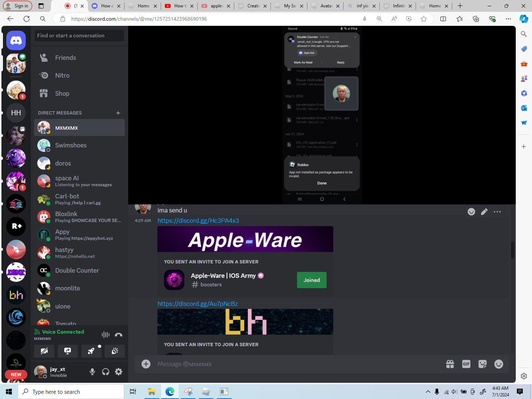Image resolution: width=532 pixels, height=399 pixels.
Task: Click Find or start a conversation field
Action: [79, 35]
